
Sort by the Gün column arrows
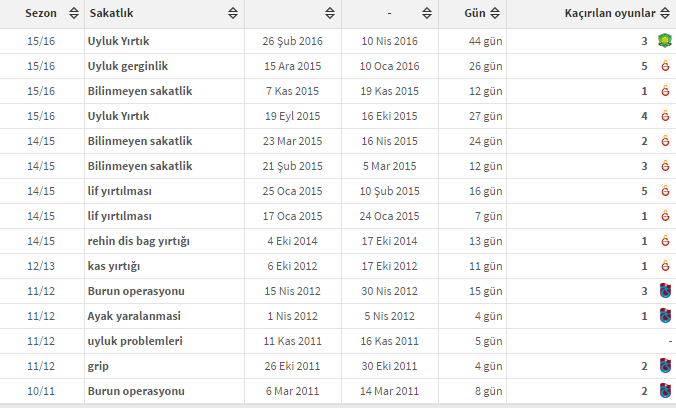point(497,14)
